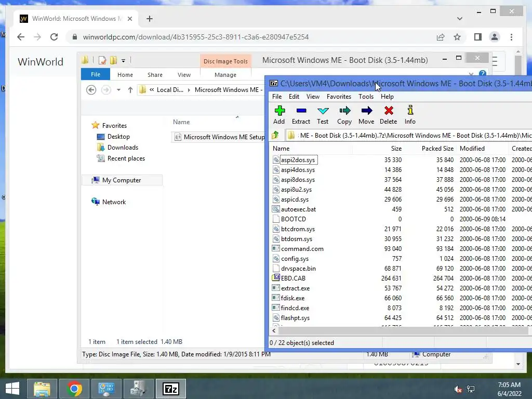Open Explorer recent locations dropdown
Viewport: 532px width, 399px height.
(118, 90)
